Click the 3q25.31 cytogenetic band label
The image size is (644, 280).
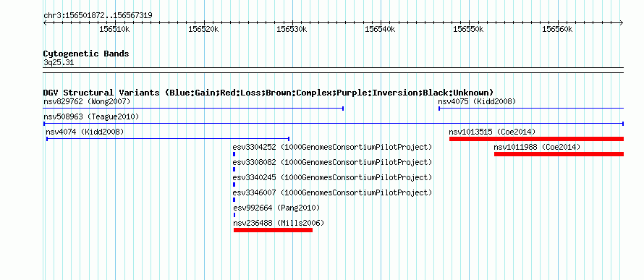(59, 63)
